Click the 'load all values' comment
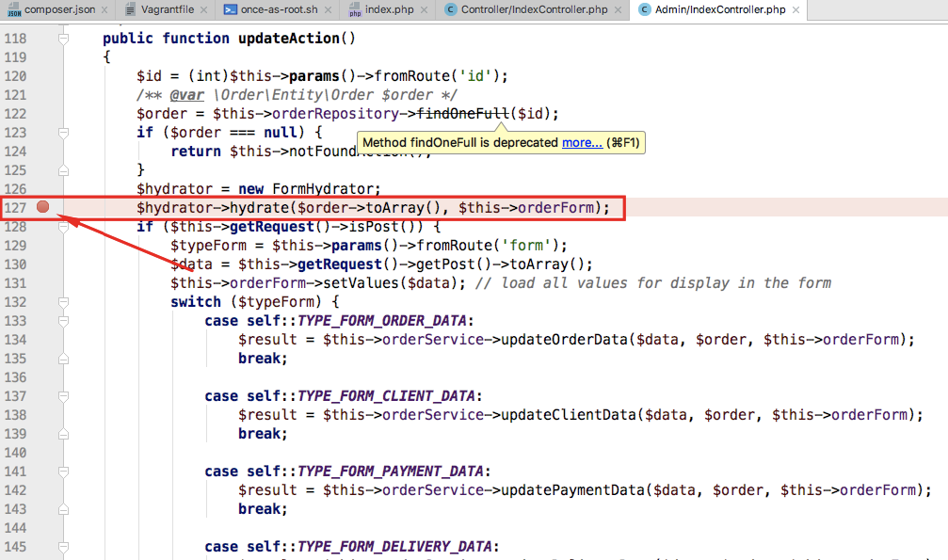The height and width of the screenshot is (560, 948). point(653,283)
